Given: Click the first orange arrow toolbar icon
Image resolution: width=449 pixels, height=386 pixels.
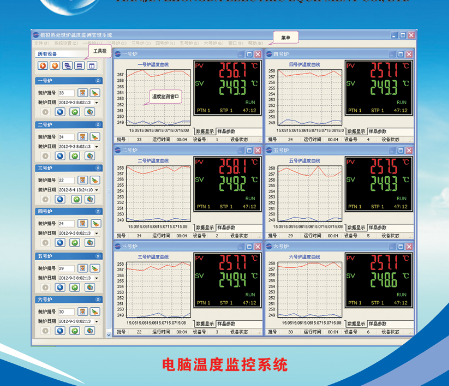Looking at the screenshot, I should [43, 66].
